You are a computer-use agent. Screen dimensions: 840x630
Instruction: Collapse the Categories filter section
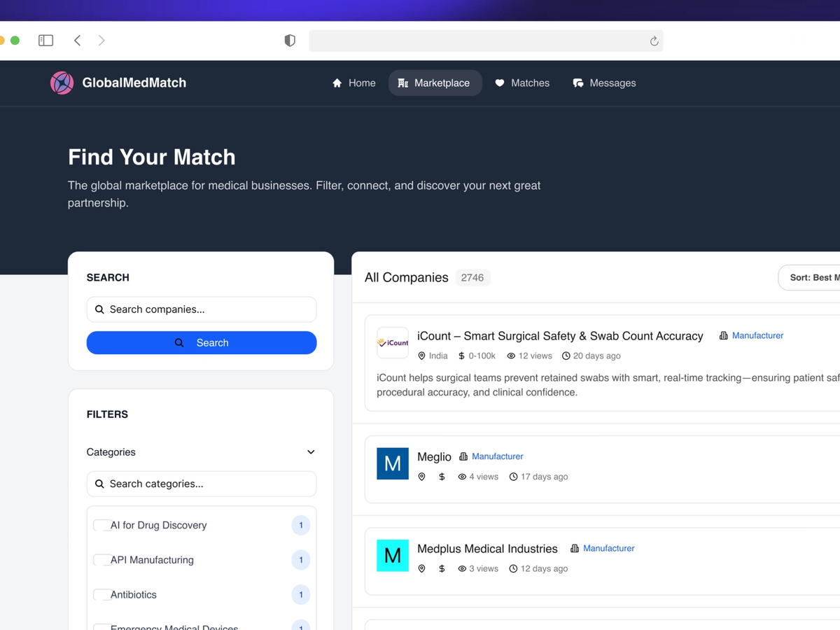click(x=311, y=452)
